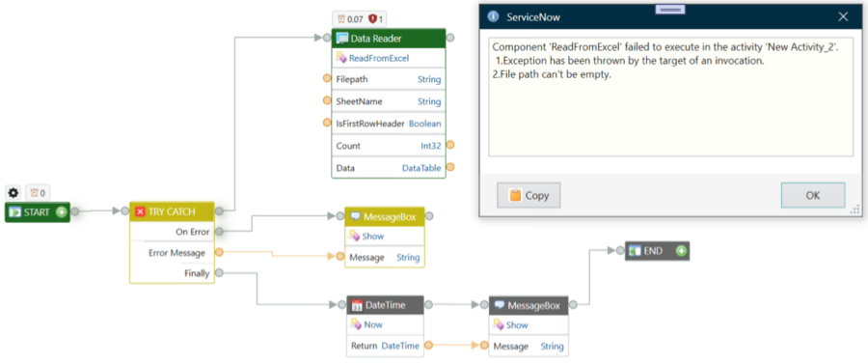Select the END node
Image resolution: width=868 pixels, height=364 pixels.
click(x=657, y=251)
